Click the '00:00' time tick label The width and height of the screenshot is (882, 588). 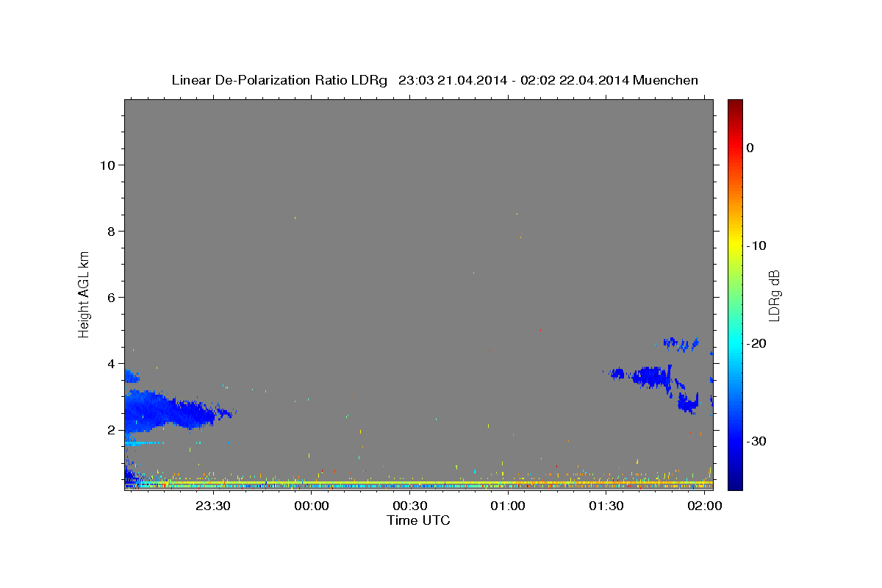[x=312, y=506]
